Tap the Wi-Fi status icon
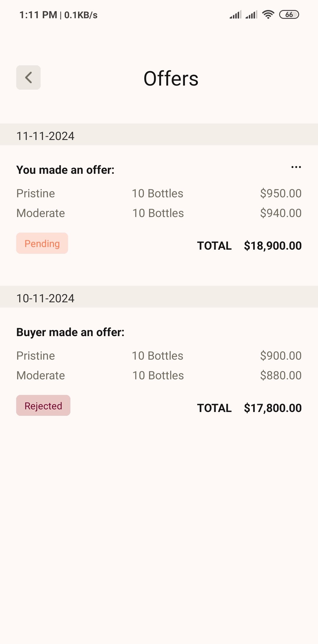 point(268,14)
